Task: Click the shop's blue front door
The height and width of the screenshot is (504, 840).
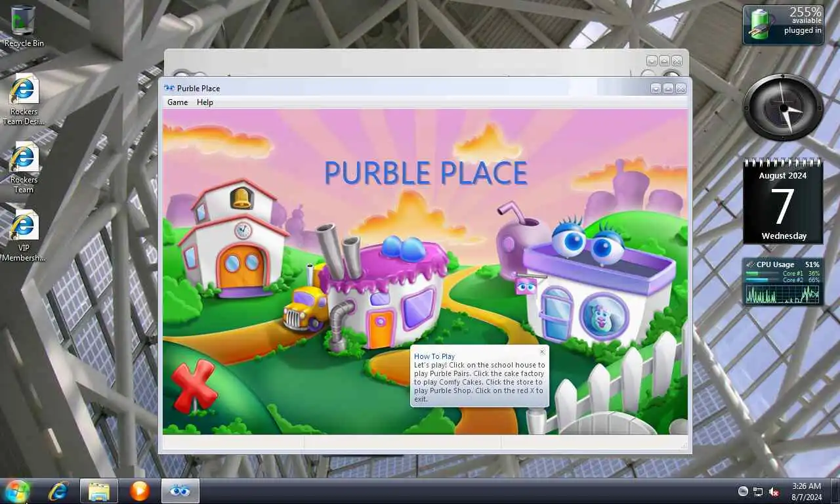Action: (x=556, y=314)
